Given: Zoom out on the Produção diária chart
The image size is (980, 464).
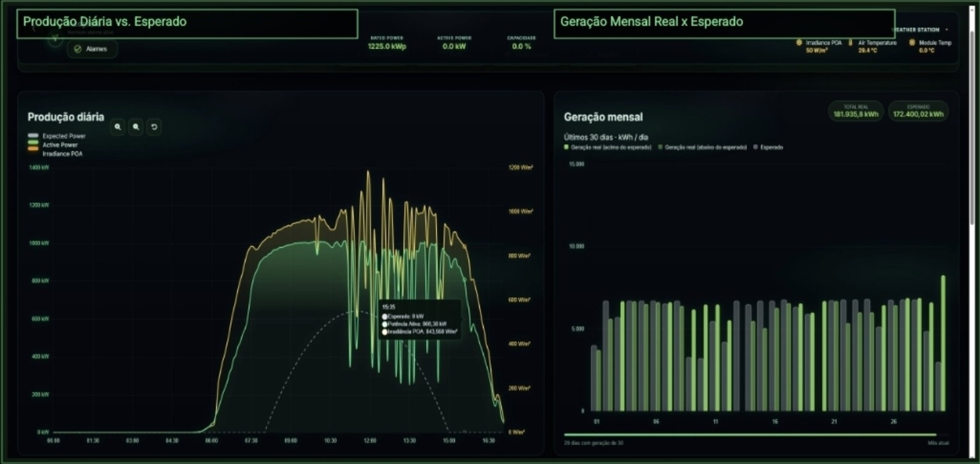Looking at the screenshot, I should (136, 127).
